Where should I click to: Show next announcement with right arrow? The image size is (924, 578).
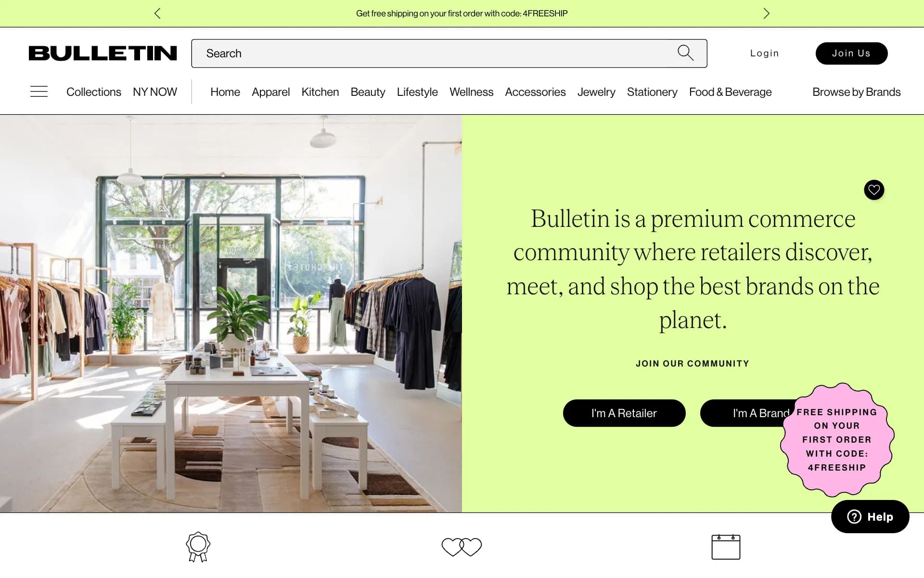coord(766,13)
